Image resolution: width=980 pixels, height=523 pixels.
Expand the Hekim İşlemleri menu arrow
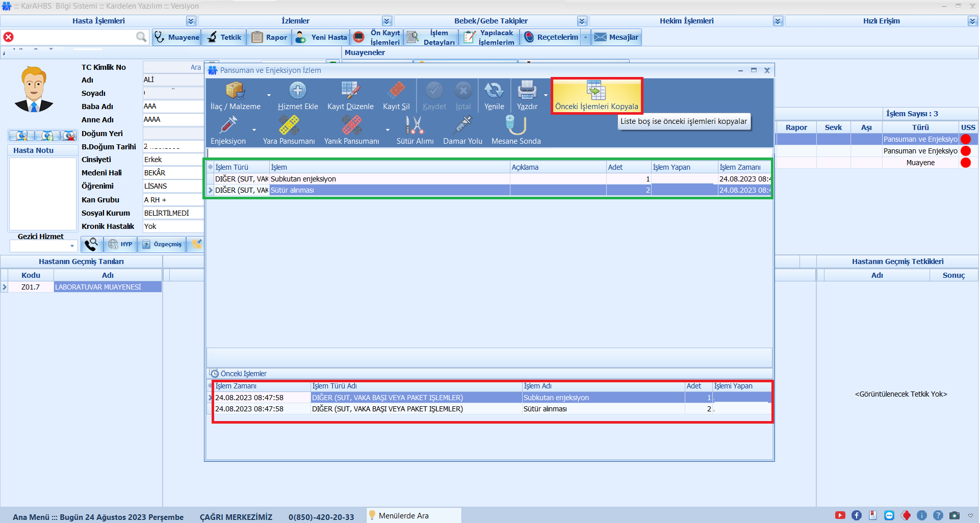(x=778, y=21)
